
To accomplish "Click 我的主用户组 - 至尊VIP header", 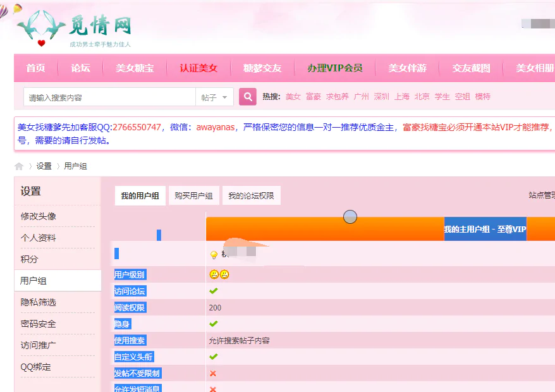I will coord(485,229).
